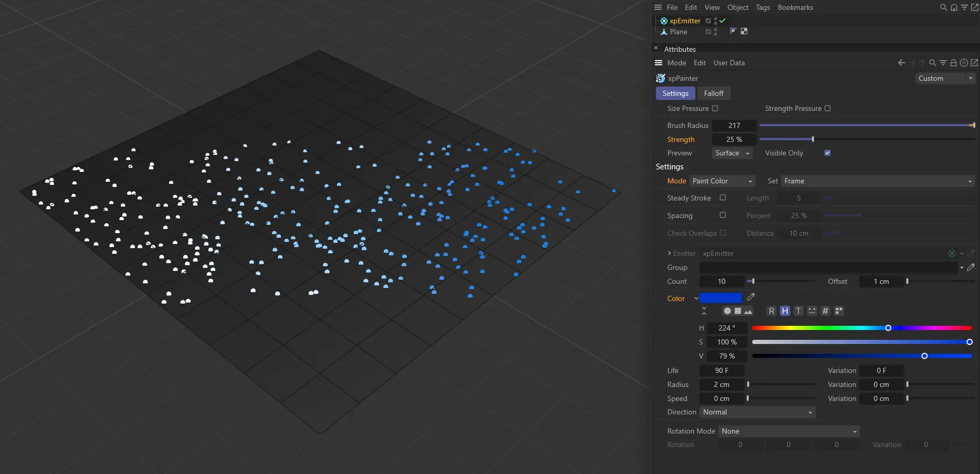Open the Mode dropdown showing Paint Color
The height and width of the screenshot is (474, 980).
[722, 181]
